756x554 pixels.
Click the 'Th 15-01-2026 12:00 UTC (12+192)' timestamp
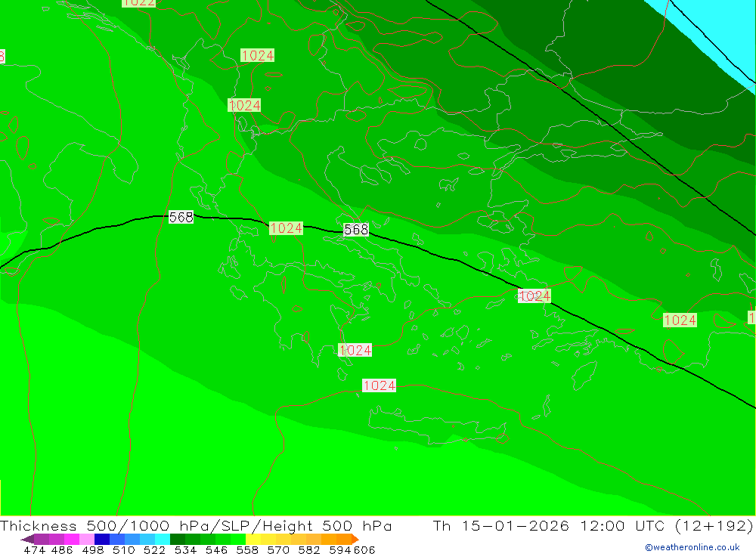(593, 525)
